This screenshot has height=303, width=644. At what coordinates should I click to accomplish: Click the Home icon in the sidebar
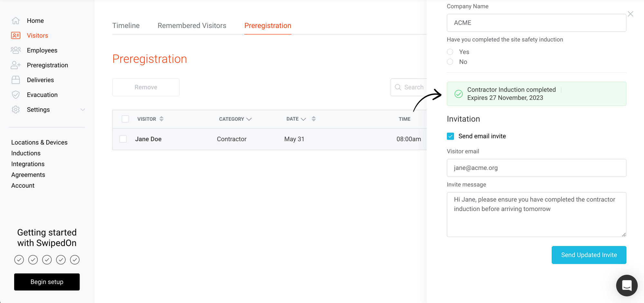(15, 20)
